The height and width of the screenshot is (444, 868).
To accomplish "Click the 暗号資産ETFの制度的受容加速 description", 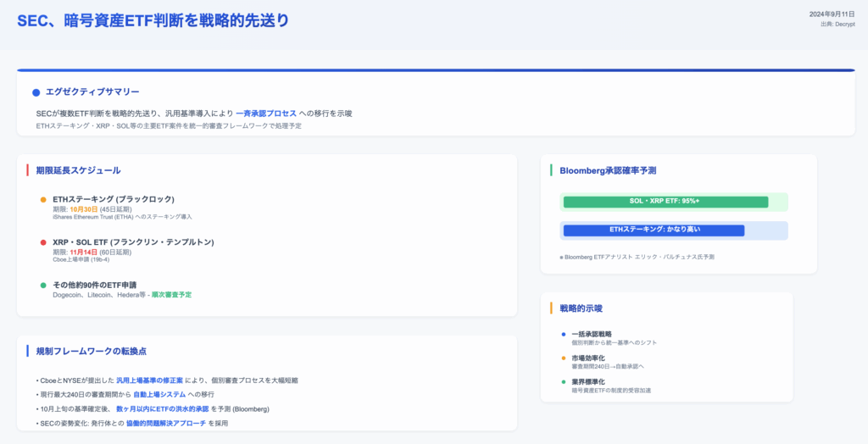I will (x=612, y=391).
